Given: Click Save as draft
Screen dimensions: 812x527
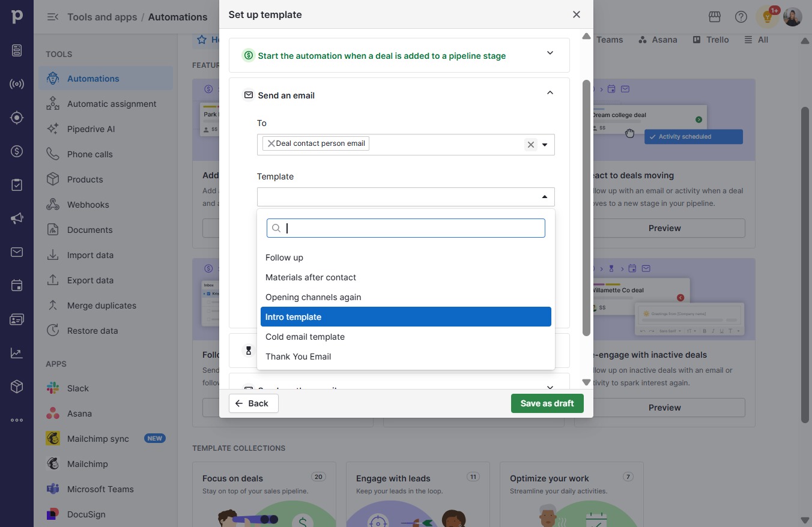Looking at the screenshot, I should click(x=547, y=403).
